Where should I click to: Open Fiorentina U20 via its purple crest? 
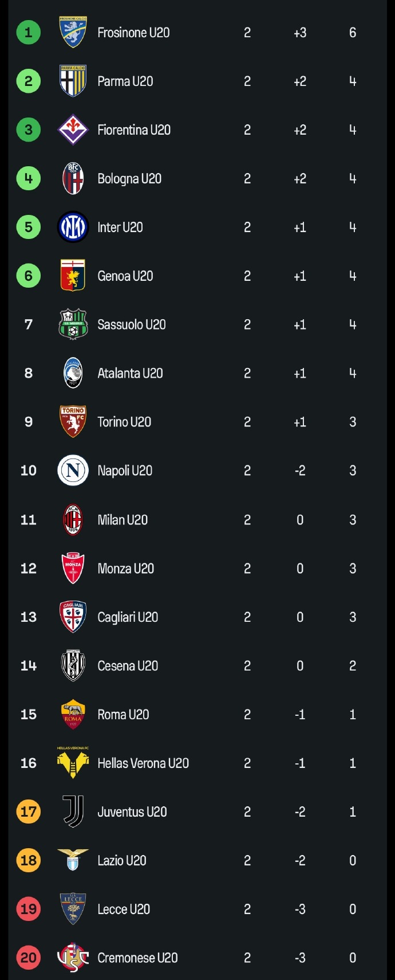click(x=73, y=130)
